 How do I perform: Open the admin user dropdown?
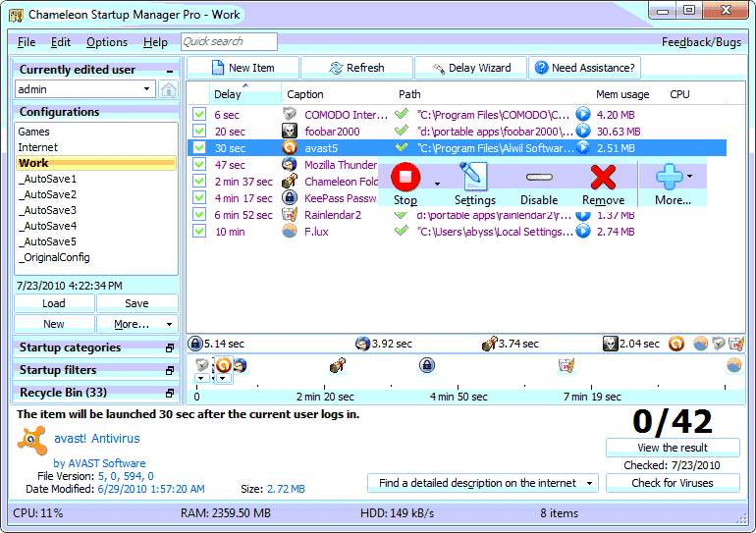coord(146,89)
